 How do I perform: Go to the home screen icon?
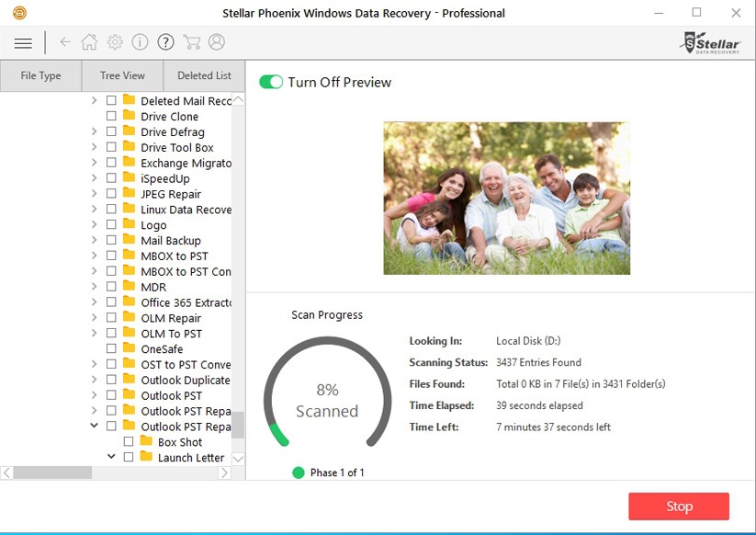(89, 42)
